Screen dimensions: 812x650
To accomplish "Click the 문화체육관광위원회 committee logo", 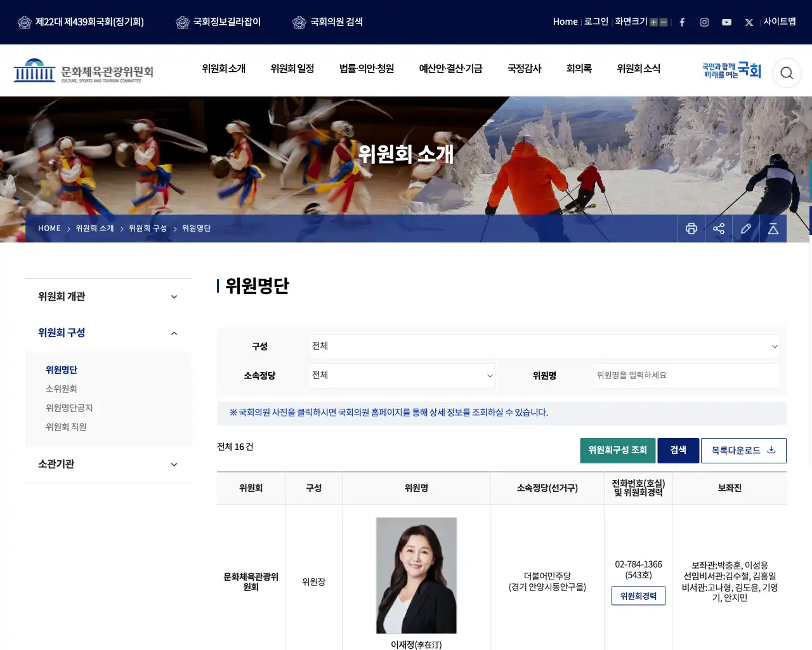I will pyautogui.click(x=83, y=71).
